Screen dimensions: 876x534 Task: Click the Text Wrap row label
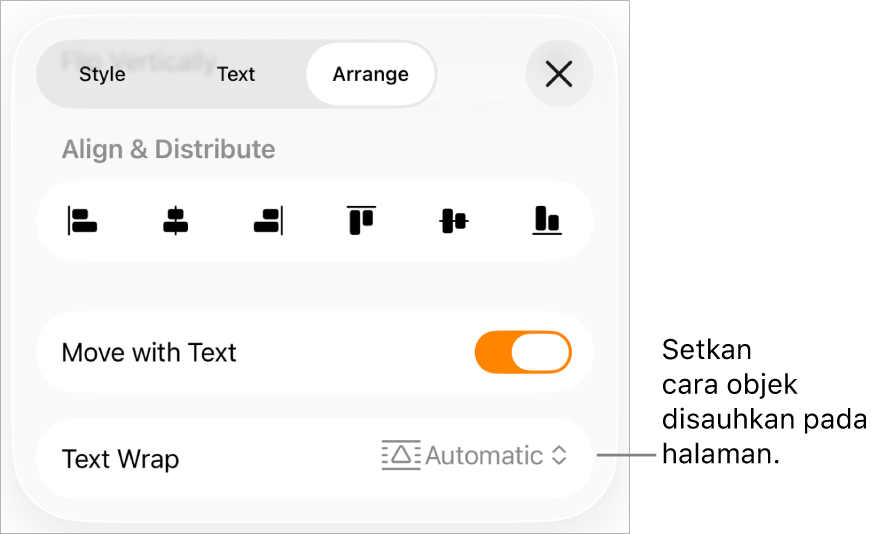point(121,459)
